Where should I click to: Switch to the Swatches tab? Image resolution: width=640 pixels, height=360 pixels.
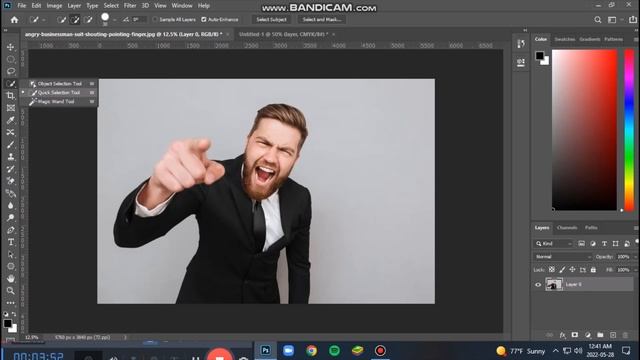565,39
